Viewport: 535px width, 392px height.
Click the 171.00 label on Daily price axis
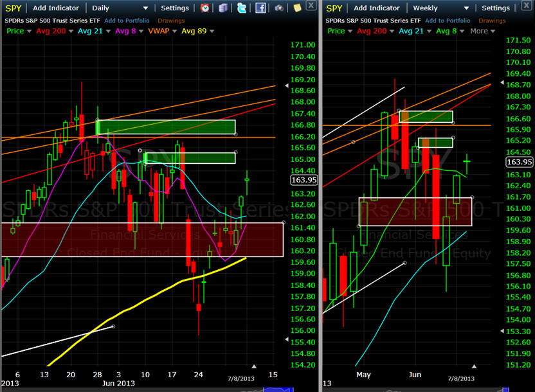pyautogui.click(x=303, y=45)
